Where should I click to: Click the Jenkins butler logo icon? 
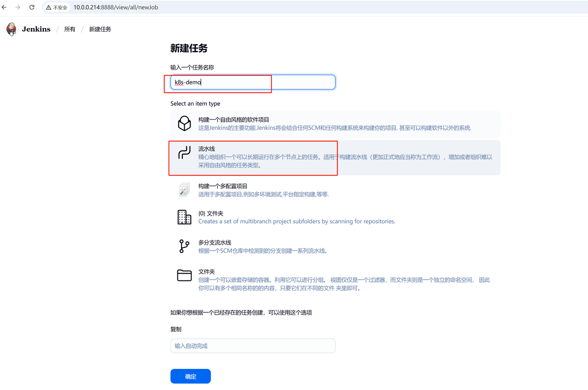[x=11, y=29]
